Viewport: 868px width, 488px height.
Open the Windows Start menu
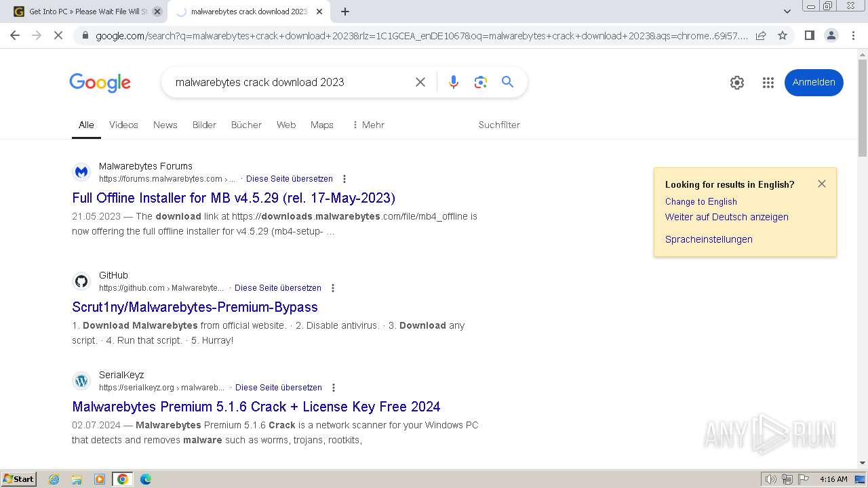tap(18, 479)
